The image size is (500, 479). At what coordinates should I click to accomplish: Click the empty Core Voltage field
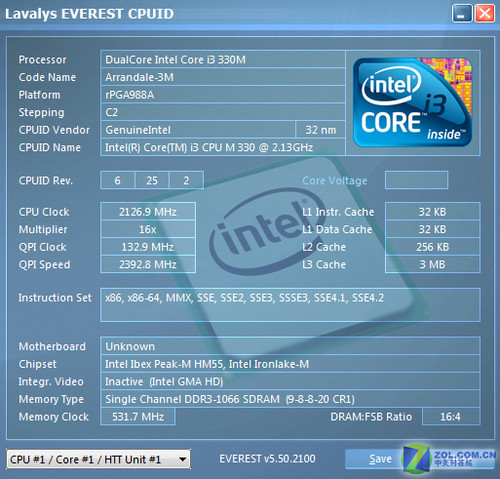pos(416,180)
